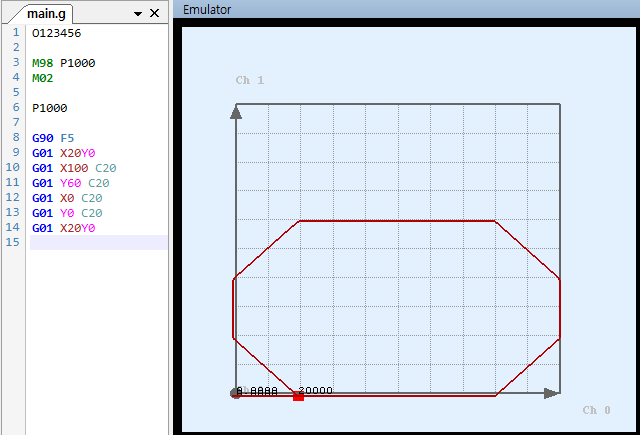
Task: Open the document list dropdown arrow
Action: pos(137,14)
